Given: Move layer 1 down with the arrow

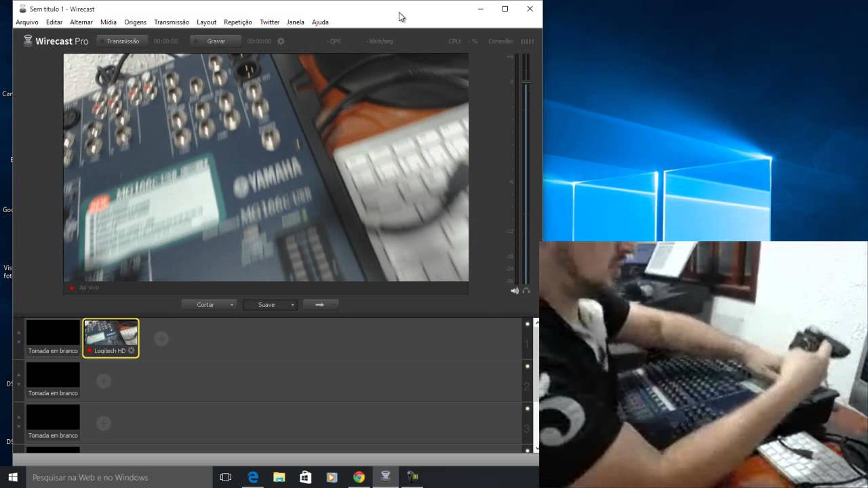Looking at the screenshot, I should coord(18,342).
